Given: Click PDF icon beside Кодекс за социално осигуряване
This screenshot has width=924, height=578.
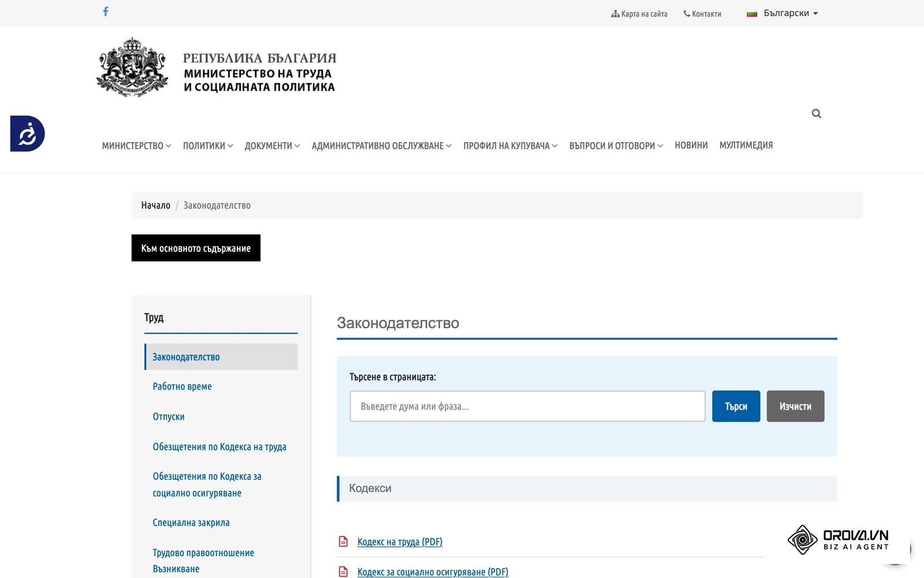Looking at the screenshot, I should click(343, 572).
